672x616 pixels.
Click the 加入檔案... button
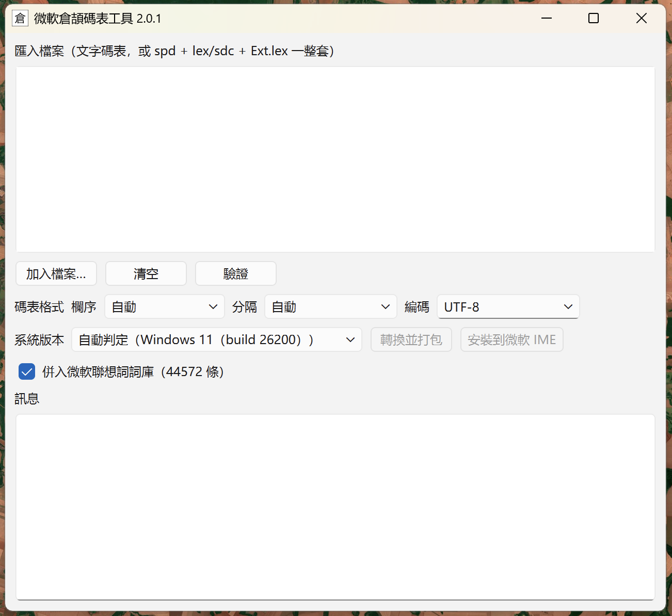[56, 273]
